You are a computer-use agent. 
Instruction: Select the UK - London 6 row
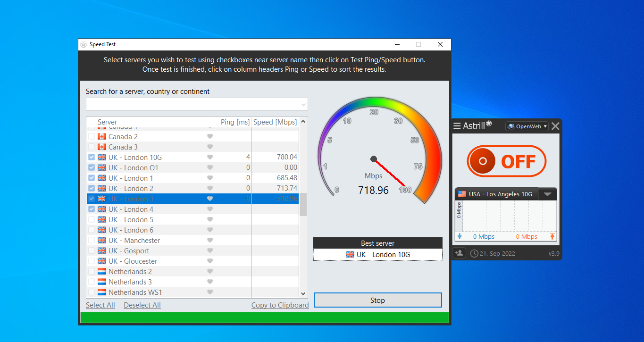[192, 230]
